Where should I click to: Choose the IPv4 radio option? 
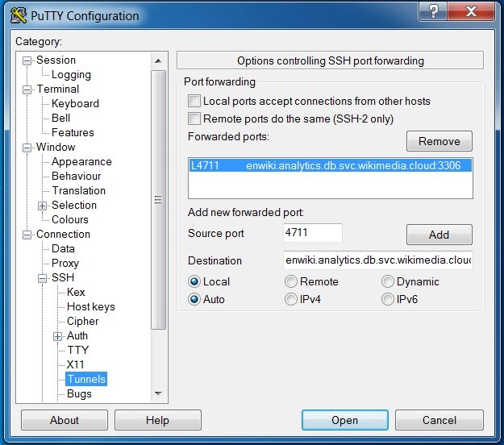point(291,299)
